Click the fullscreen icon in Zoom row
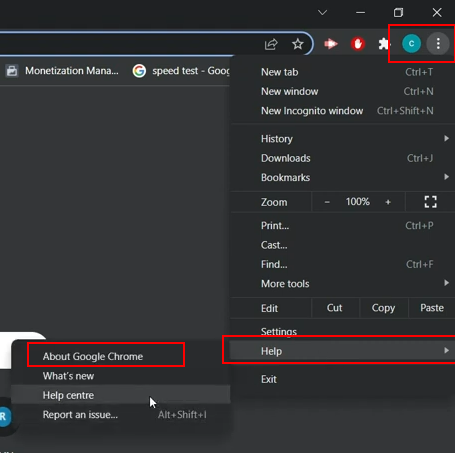Screen dimensions: 455x453 click(x=430, y=202)
